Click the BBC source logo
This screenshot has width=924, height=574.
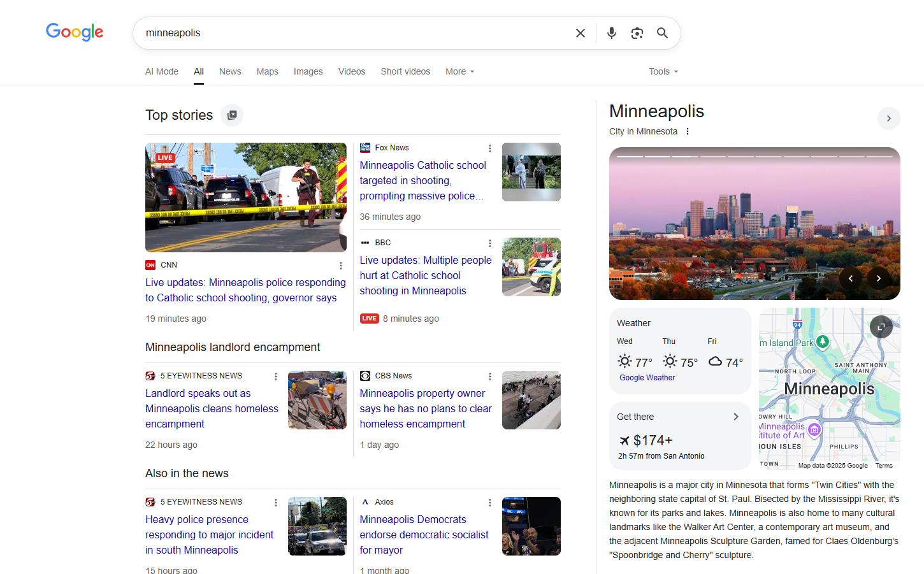coord(365,243)
